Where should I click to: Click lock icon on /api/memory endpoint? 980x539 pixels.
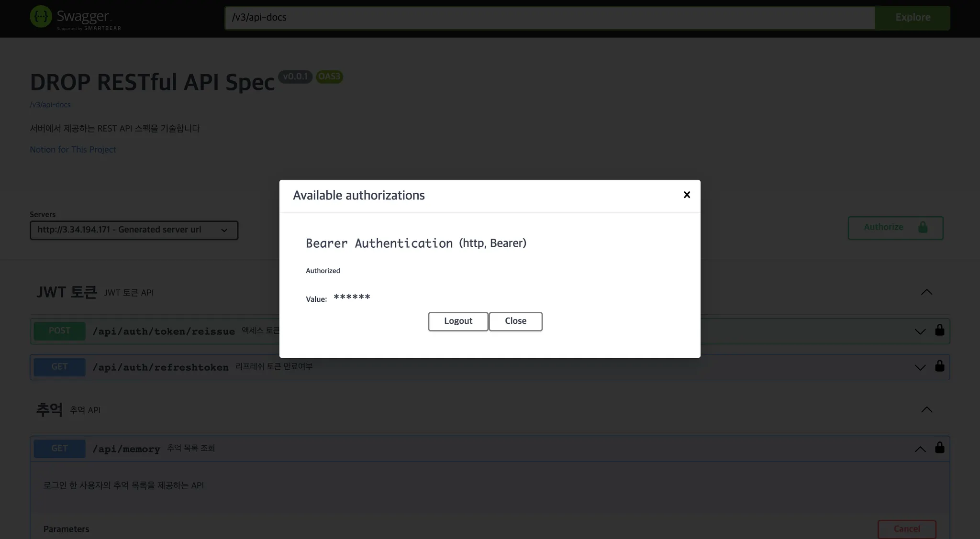(x=939, y=448)
